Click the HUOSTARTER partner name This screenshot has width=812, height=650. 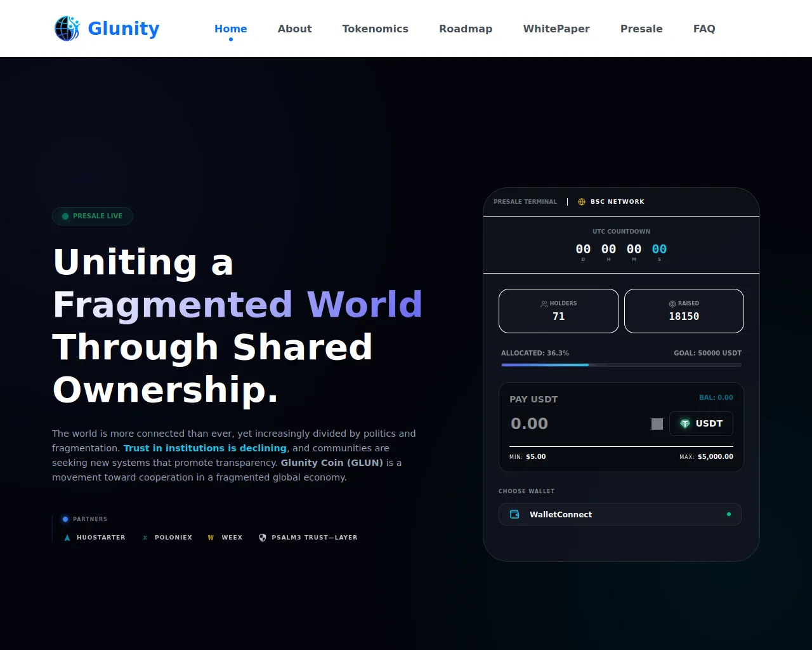[101, 538]
